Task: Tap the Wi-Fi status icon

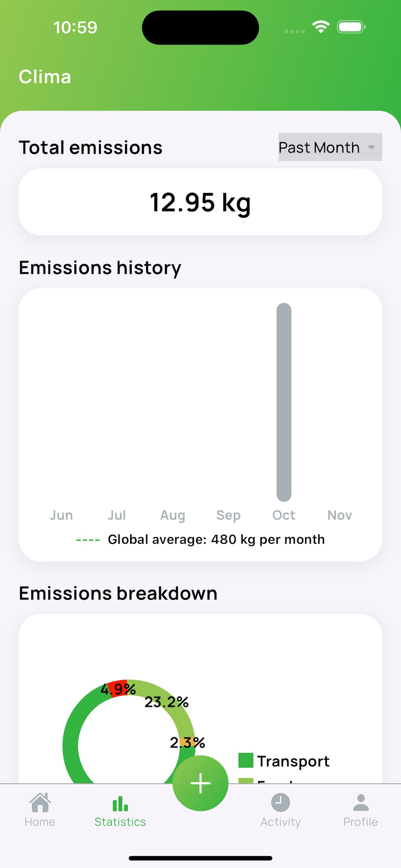Action: 320,27
